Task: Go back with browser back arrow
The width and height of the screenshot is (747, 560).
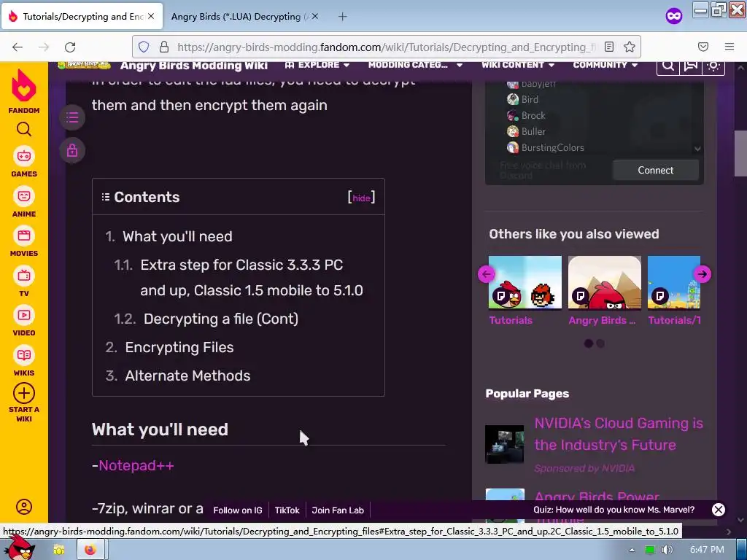Action: click(18, 47)
